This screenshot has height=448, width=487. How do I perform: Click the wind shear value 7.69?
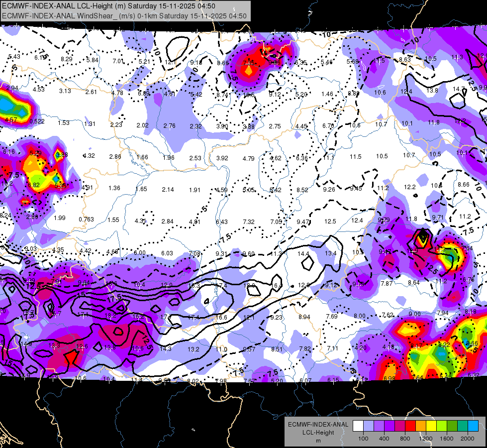point(332,316)
